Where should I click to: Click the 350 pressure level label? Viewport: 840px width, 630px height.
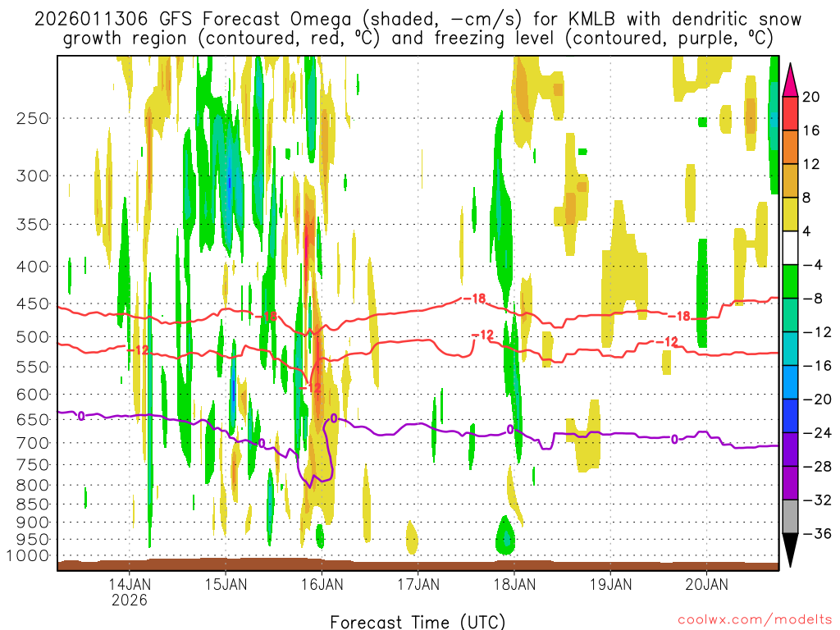[33, 225]
